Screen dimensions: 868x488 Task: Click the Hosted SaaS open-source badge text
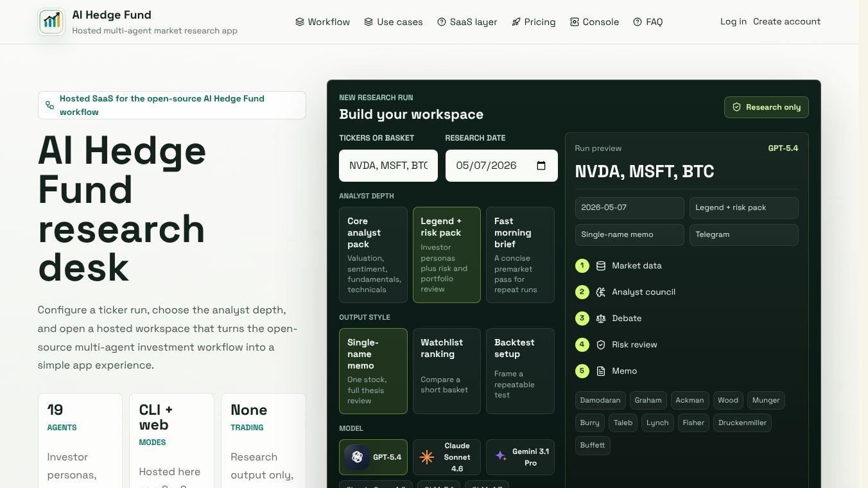162,105
